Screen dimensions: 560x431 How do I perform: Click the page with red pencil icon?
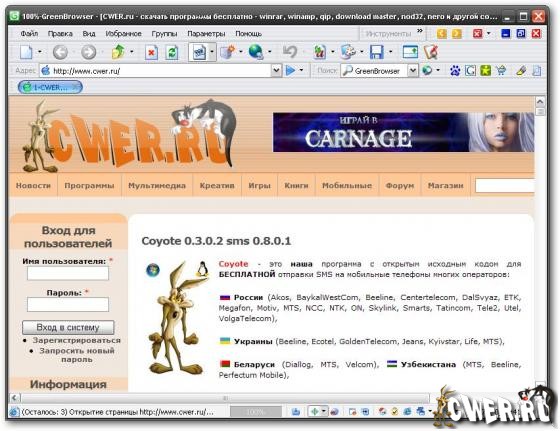(x=431, y=52)
